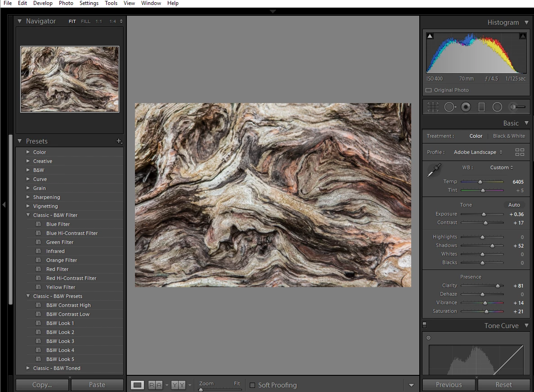Image resolution: width=534 pixels, height=392 pixels.
Task: Click the Auto tone button
Action: 514,205
